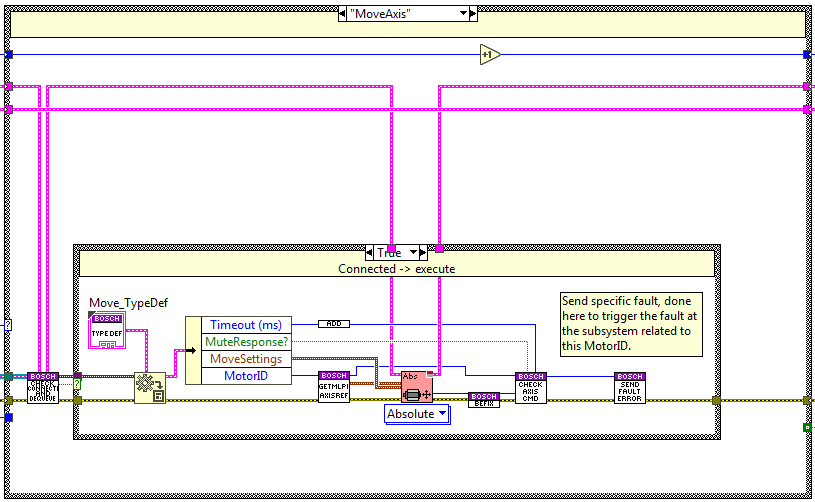Click the unbundle by name node border
The height and width of the screenshot is (502, 815).
(193, 350)
